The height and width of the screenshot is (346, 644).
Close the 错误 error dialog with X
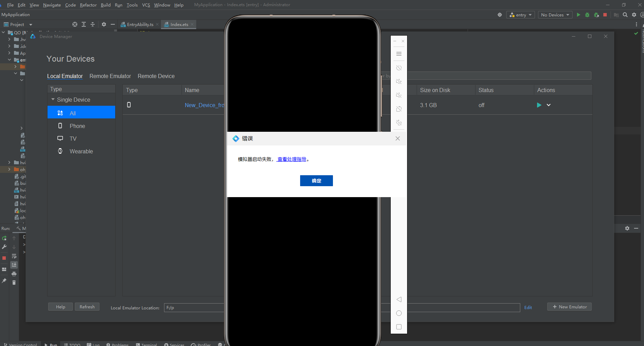pos(398,139)
